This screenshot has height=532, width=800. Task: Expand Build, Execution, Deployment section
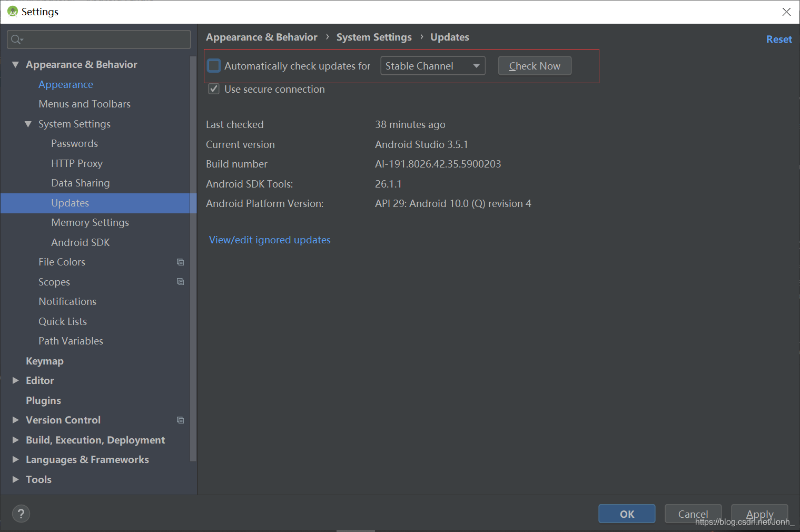(15, 440)
